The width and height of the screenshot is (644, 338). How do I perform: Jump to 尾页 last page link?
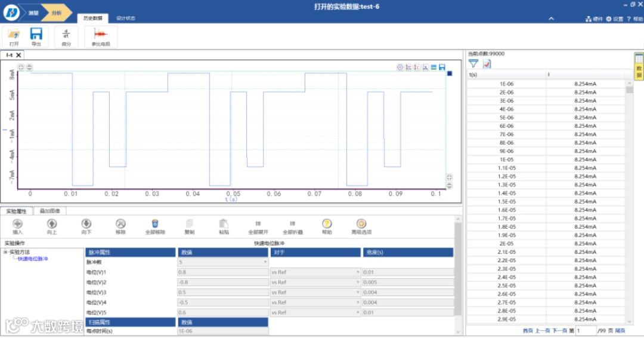(620, 331)
